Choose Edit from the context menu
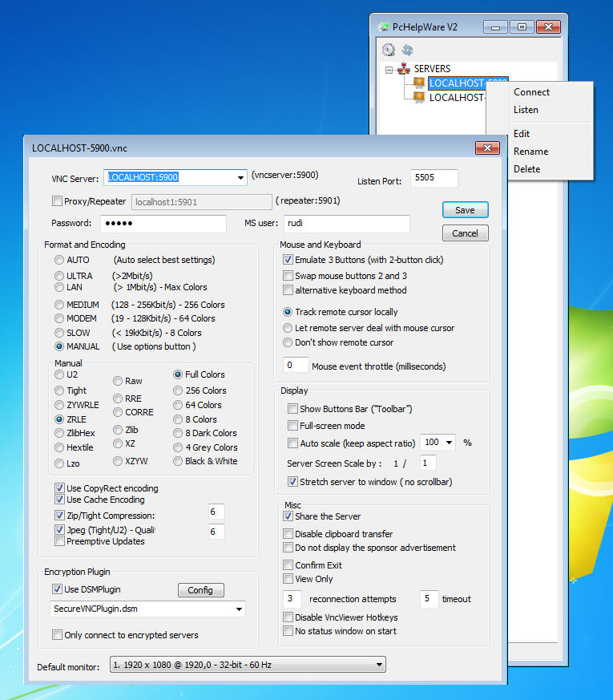Viewport: 613px width, 700px height. tap(521, 133)
